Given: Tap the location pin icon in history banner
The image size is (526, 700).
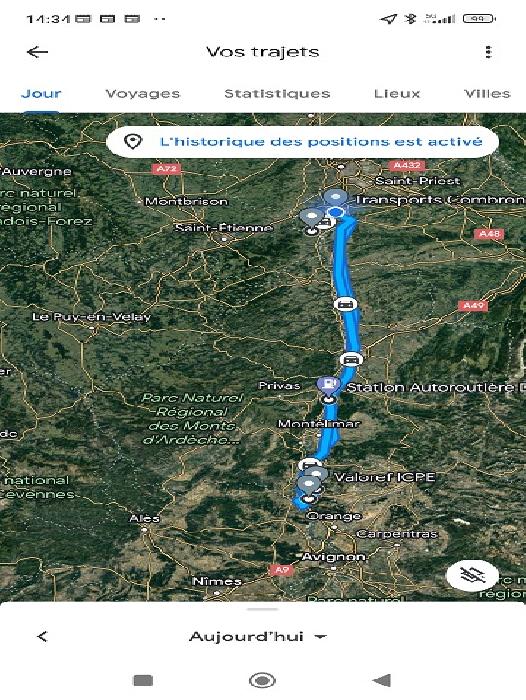Looking at the screenshot, I should click(x=133, y=142).
